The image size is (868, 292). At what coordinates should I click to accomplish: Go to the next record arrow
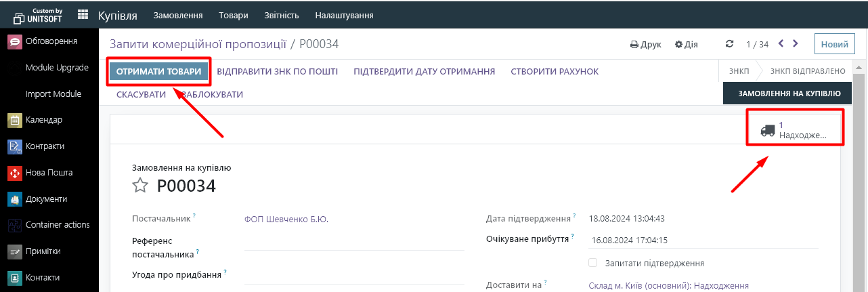point(796,44)
